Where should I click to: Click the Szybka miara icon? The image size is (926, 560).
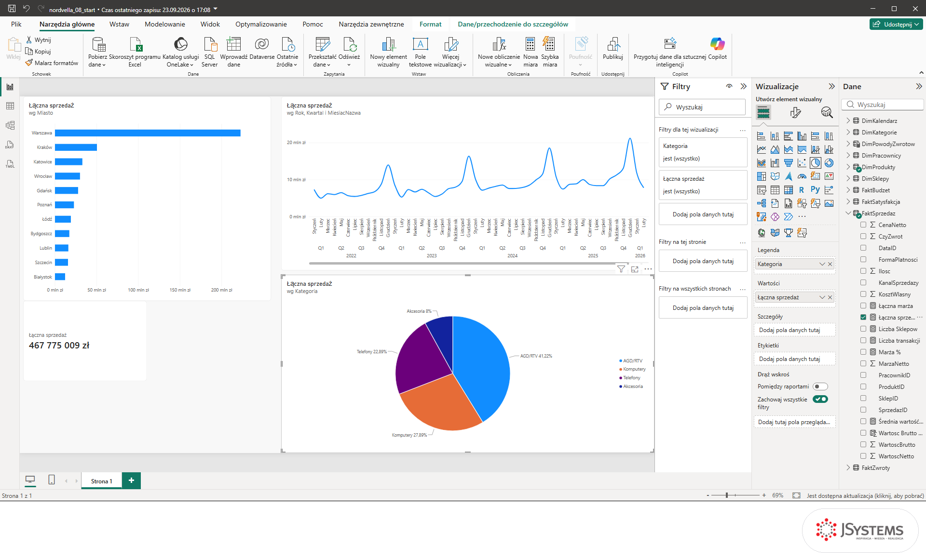click(549, 45)
